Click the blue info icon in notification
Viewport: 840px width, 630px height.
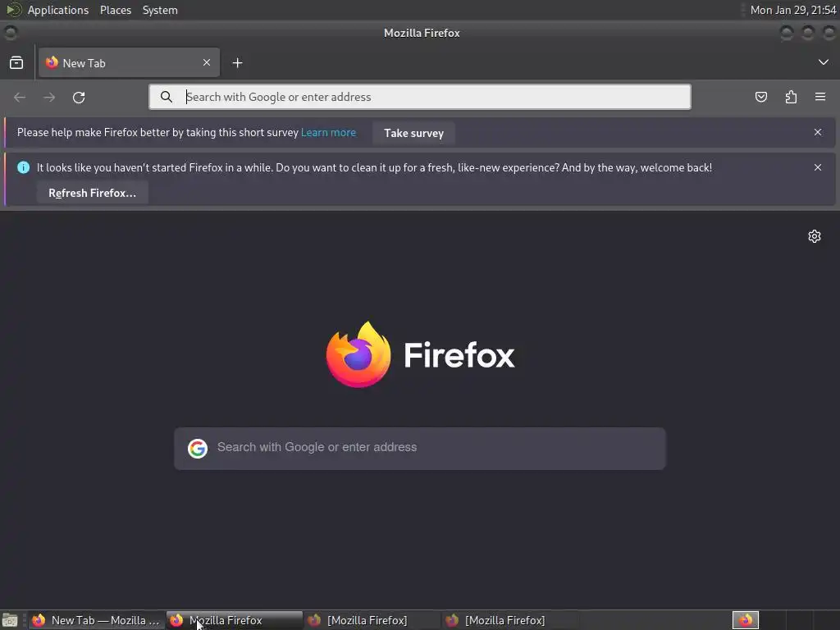pyautogui.click(x=24, y=167)
